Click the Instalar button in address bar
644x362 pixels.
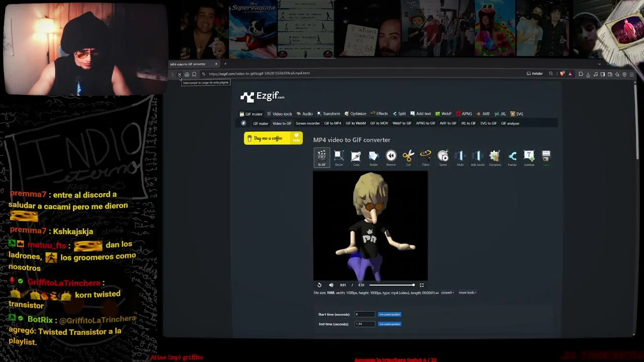point(535,73)
